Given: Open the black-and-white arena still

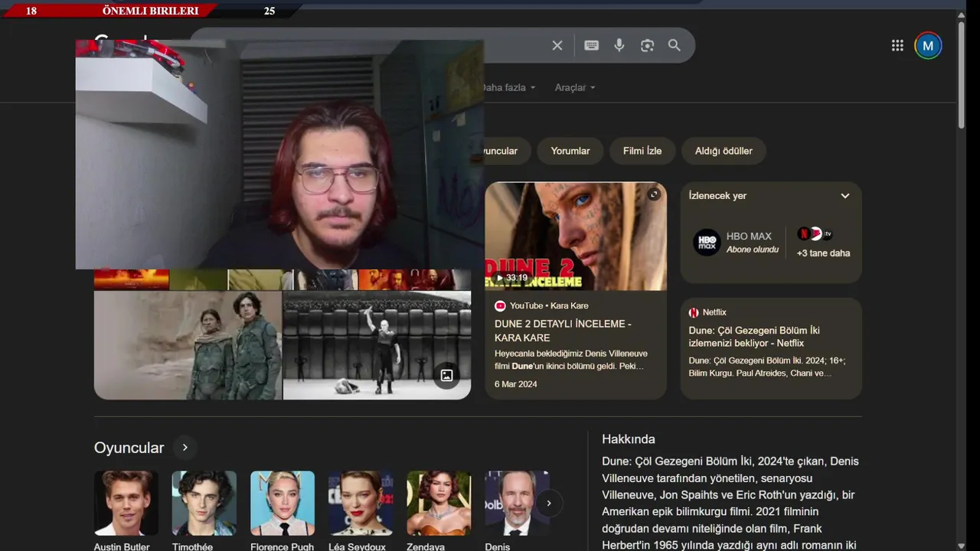Looking at the screenshot, I should [x=377, y=345].
